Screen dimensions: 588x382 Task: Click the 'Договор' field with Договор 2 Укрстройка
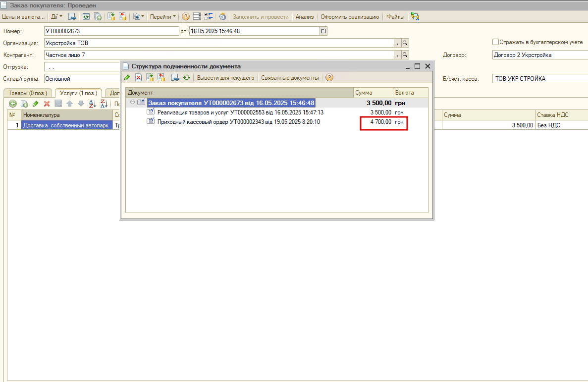540,55
